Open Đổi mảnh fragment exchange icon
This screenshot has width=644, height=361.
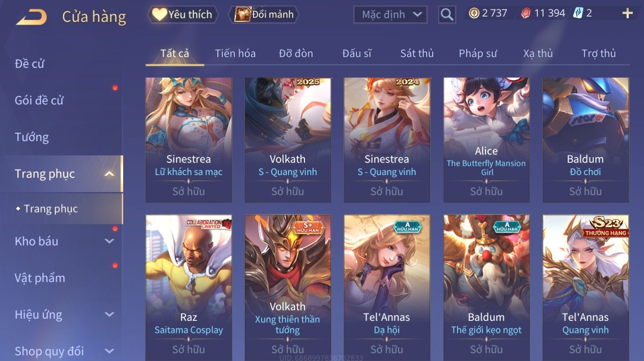coord(264,15)
